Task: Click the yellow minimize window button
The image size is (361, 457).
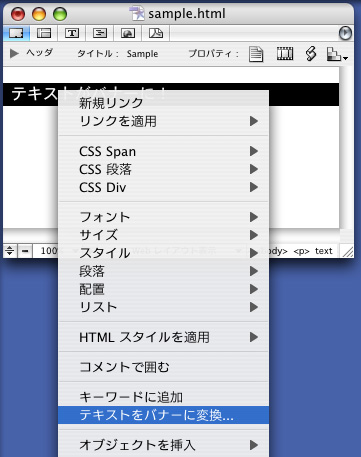Action: click(x=39, y=14)
